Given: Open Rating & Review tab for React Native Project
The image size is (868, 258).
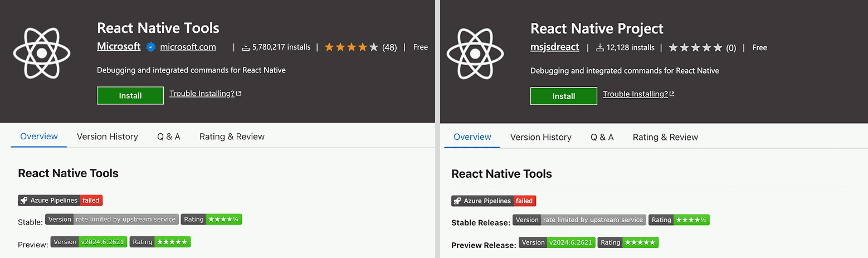Looking at the screenshot, I should click(665, 137).
